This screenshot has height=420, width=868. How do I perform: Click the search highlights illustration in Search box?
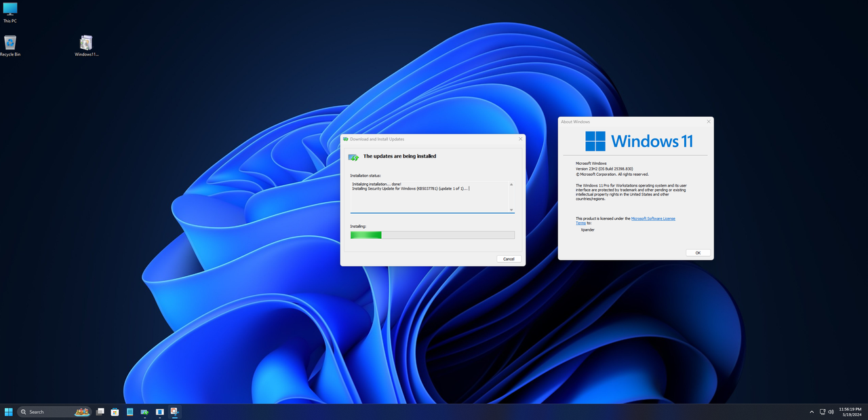coord(82,412)
